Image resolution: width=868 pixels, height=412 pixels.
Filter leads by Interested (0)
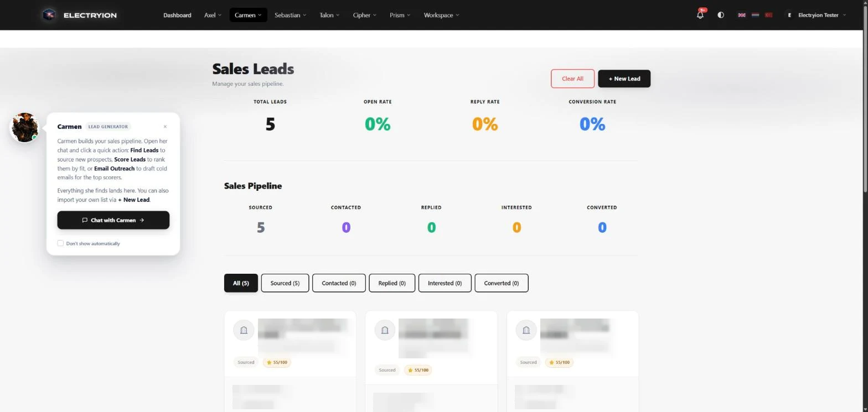445,283
